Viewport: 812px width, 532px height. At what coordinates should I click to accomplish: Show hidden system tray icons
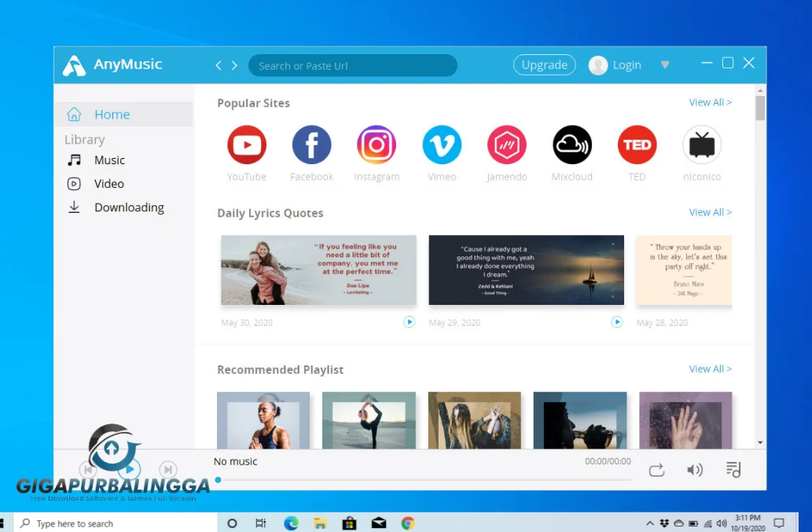pos(650,523)
